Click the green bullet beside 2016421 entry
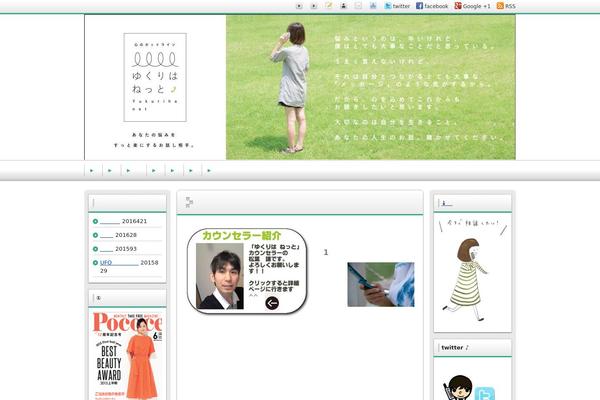 click(x=95, y=221)
